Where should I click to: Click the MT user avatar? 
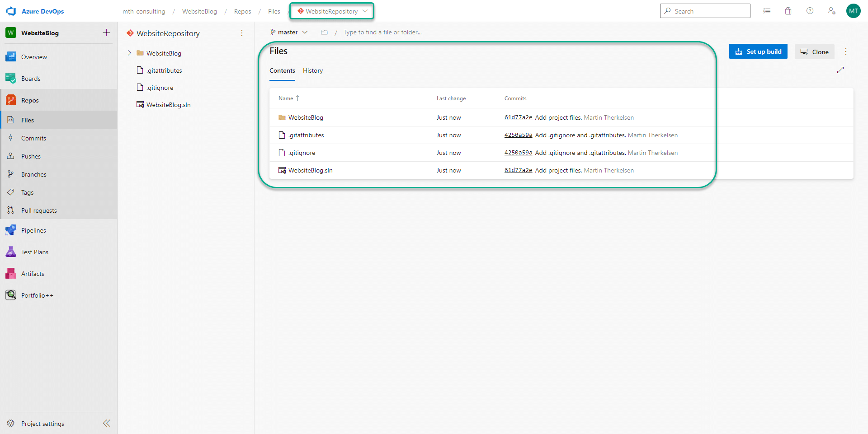pos(853,11)
